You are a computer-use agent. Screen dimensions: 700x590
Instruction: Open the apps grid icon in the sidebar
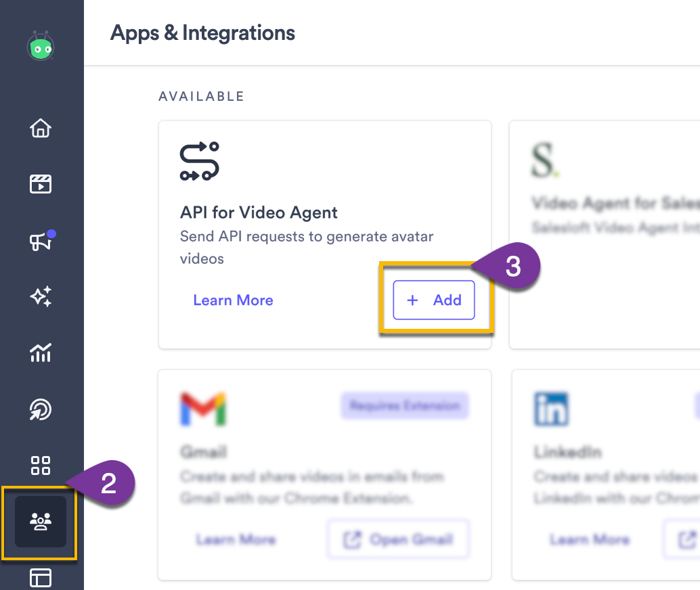(x=41, y=466)
